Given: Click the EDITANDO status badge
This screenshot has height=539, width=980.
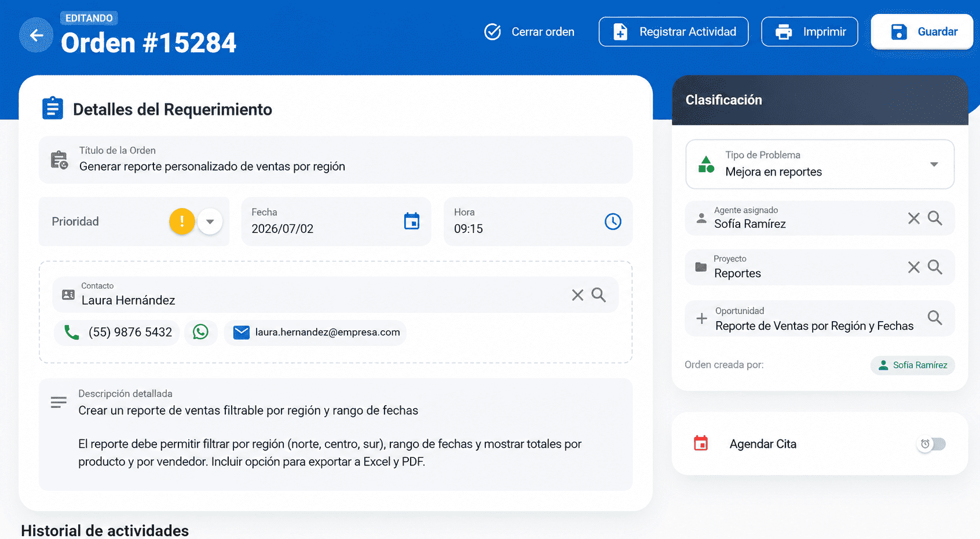Looking at the screenshot, I should (x=89, y=18).
